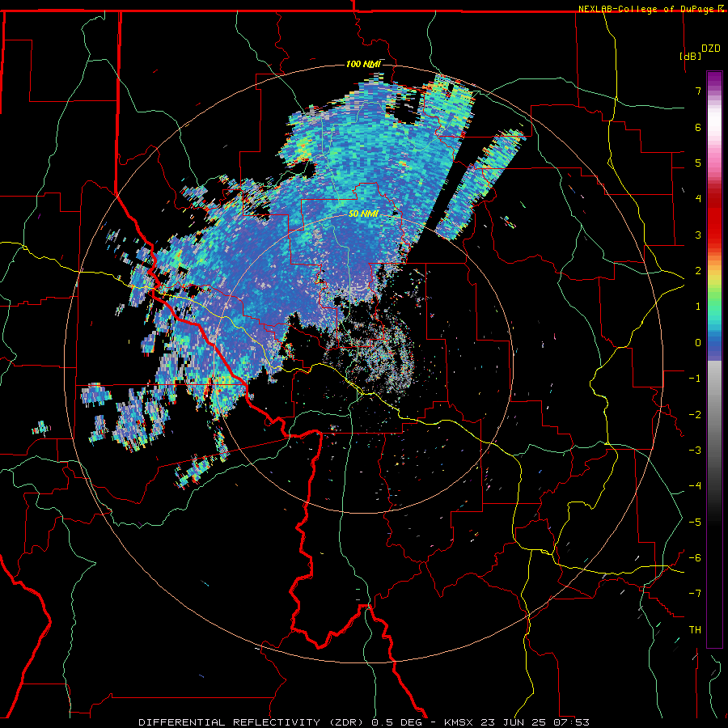Image resolution: width=728 pixels, height=728 pixels.
Task: Click the 5 value on color scale
Action: point(698,163)
